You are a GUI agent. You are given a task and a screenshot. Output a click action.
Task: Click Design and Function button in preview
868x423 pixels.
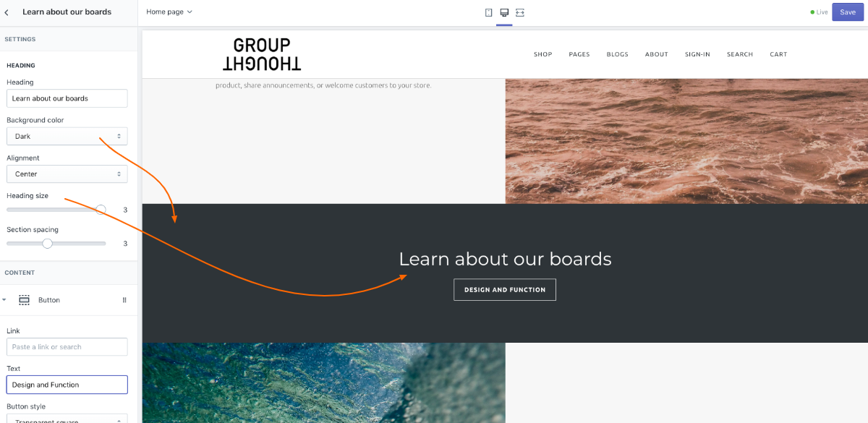pyautogui.click(x=505, y=289)
